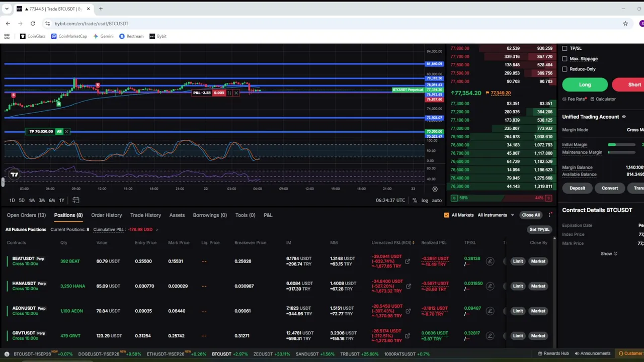Viewport: 644px width, 362px height.
Task: Open the positions three-dot options menu
Action: (x=550, y=215)
